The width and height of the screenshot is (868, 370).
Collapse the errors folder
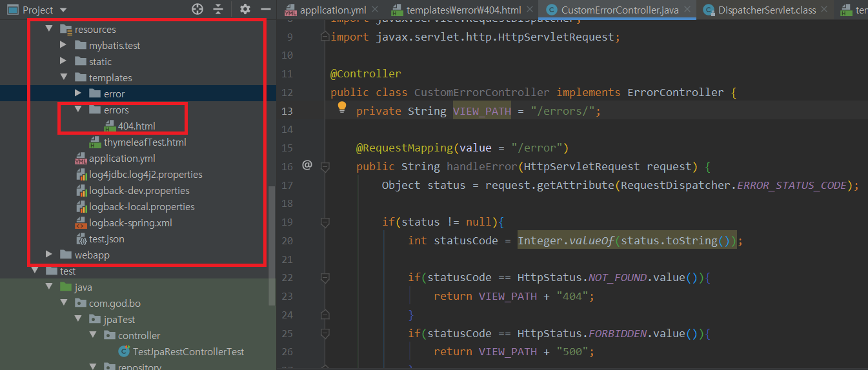pyautogui.click(x=78, y=110)
